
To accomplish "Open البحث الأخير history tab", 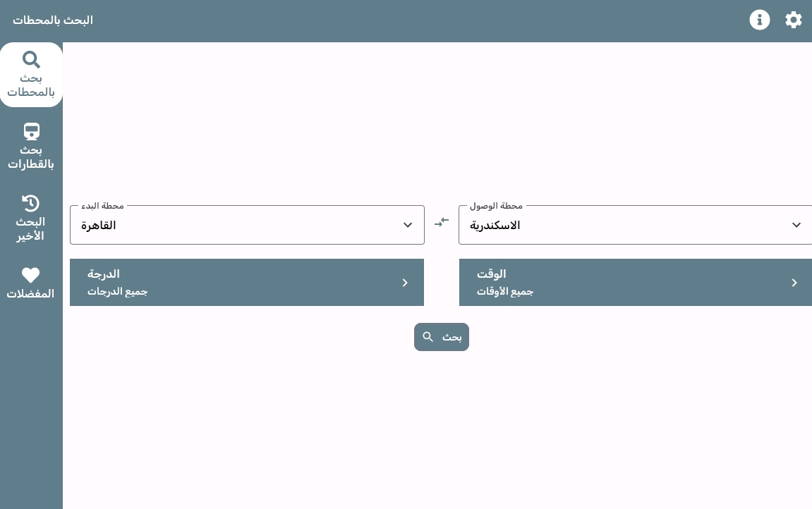I will [x=31, y=219].
